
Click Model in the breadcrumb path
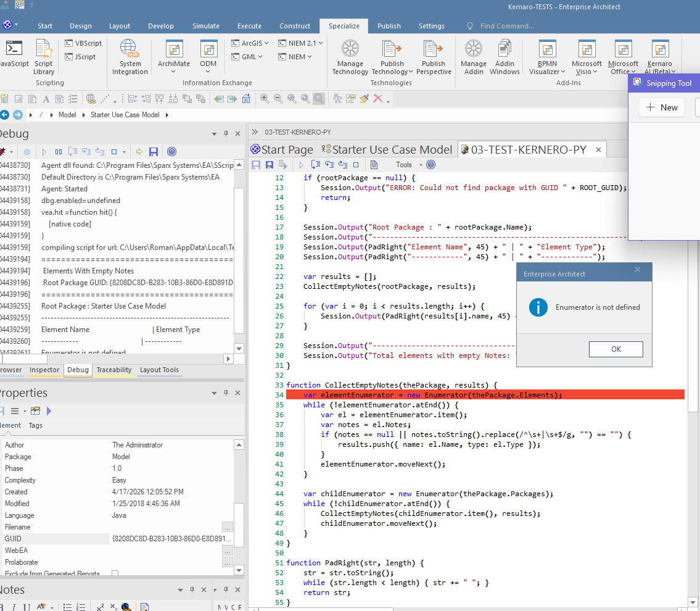(67, 115)
